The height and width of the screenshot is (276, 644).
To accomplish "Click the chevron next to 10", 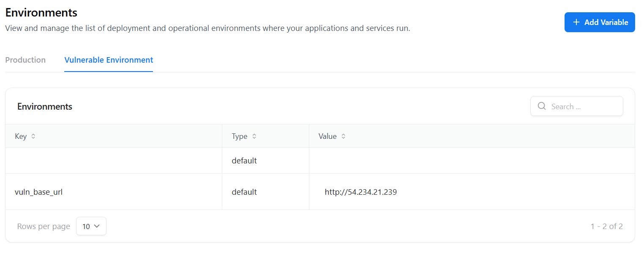I will [97, 226].
